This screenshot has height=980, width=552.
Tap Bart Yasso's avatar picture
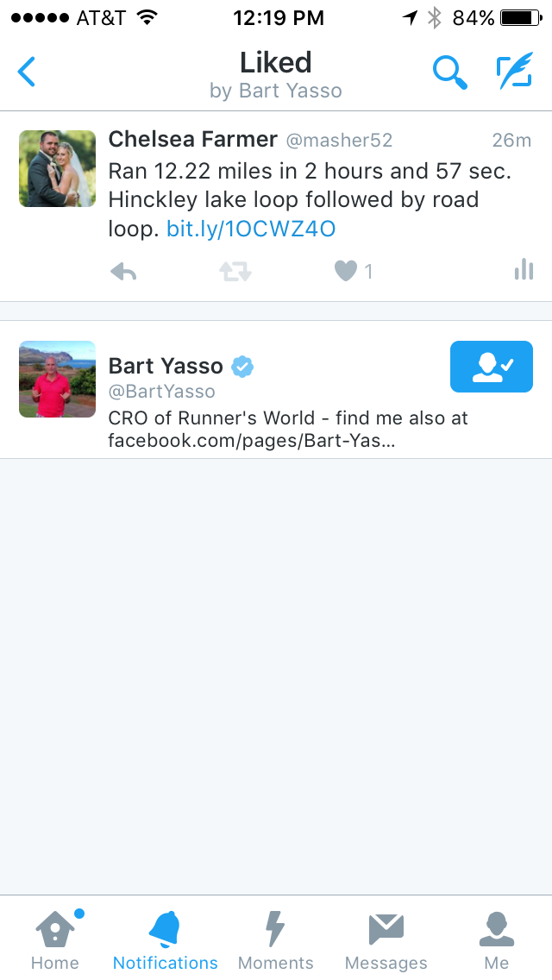(58, 380)
